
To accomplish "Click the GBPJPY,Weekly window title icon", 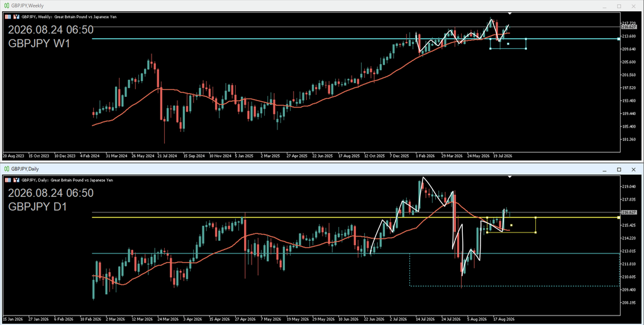I will [x=6, y=6].
